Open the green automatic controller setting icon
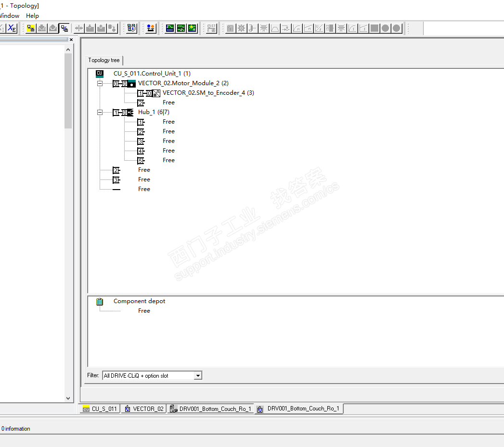 (192, 28)
